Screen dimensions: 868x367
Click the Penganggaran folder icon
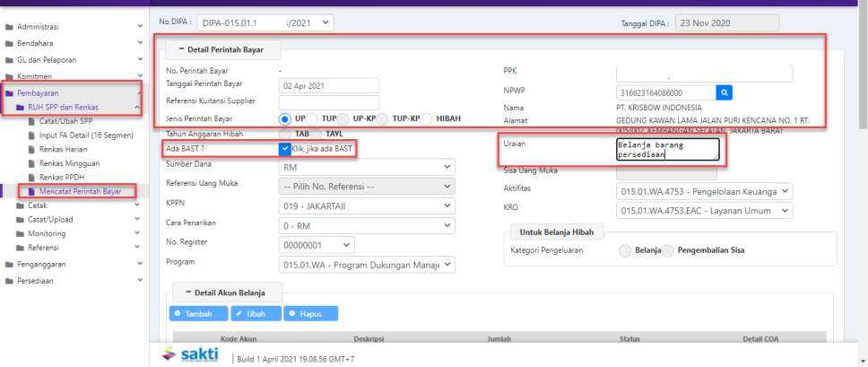(9, 265)
